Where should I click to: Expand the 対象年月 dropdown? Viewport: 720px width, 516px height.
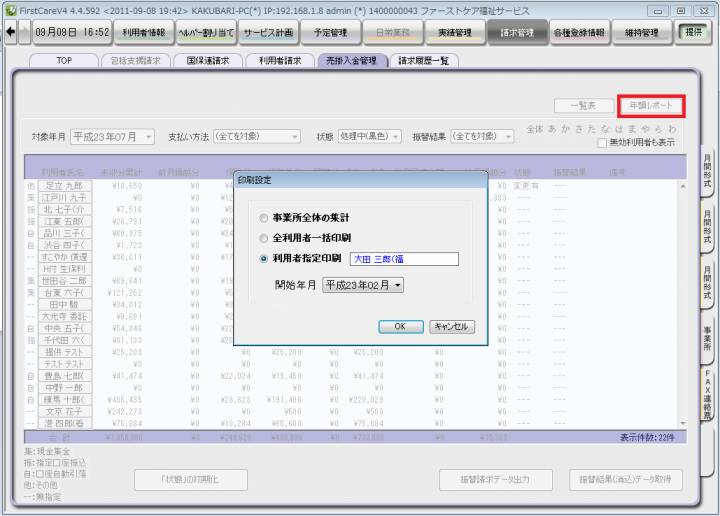pos(112,136)
